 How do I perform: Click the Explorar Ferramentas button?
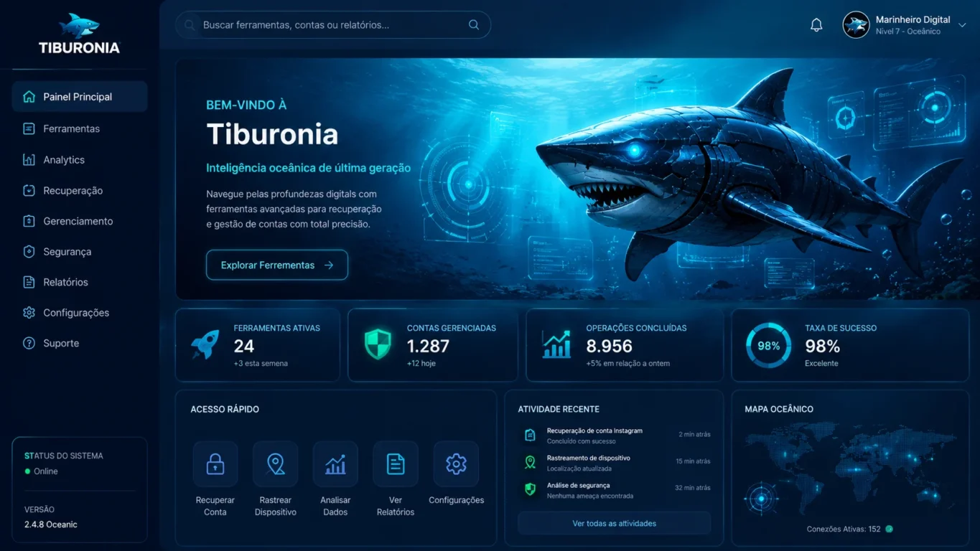coord(277,265)
